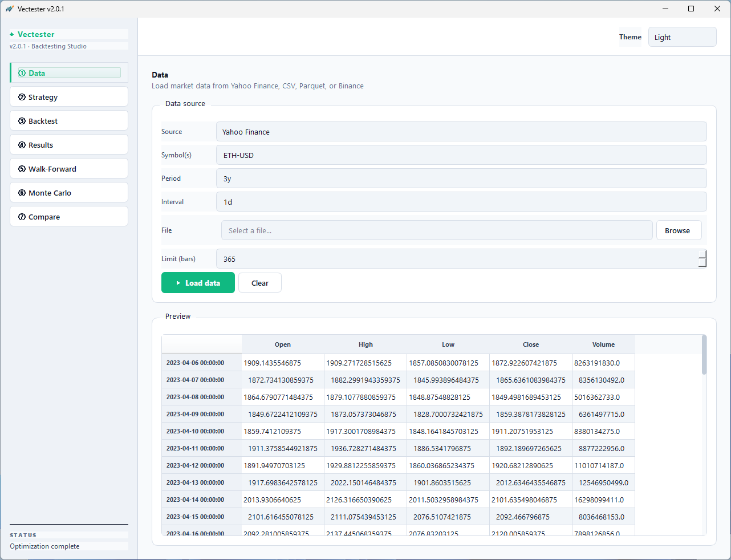Increase Limit bars using the spinner
The height and width of the screenshot is (560, 731).
point(703,255)
